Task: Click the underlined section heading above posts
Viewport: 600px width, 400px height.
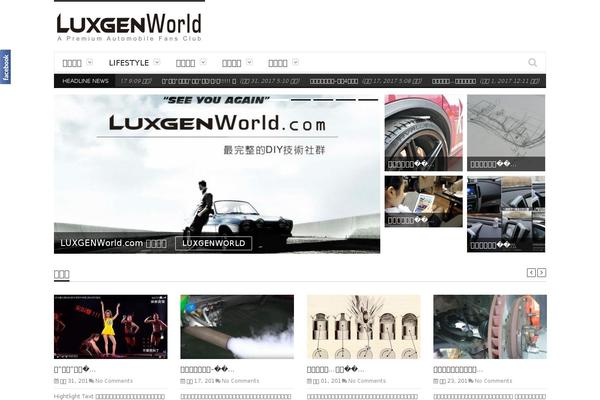Action: (62, 274)
